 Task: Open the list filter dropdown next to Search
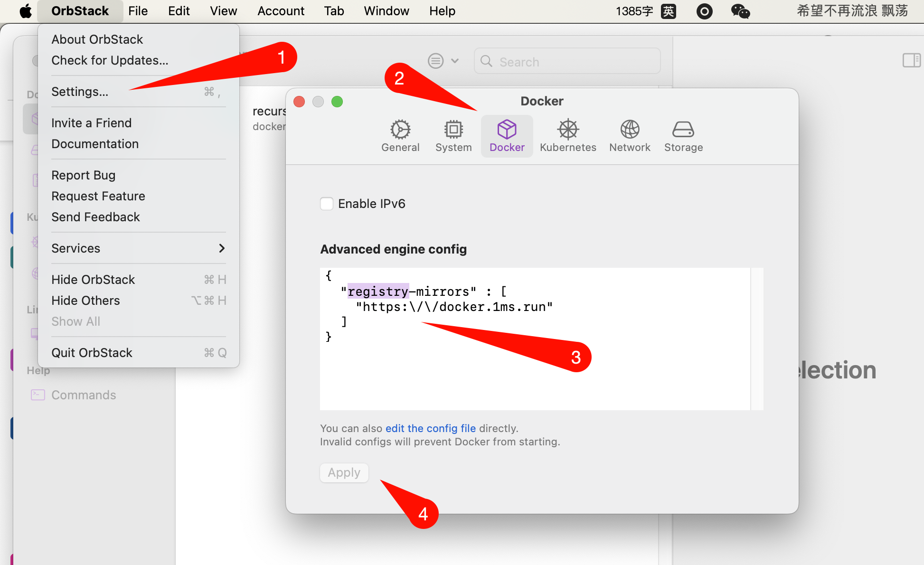click(443, 61)
